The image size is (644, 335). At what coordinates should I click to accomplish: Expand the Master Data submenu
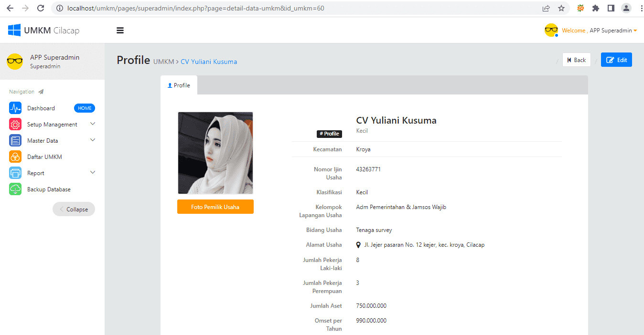tap(92, 140)
